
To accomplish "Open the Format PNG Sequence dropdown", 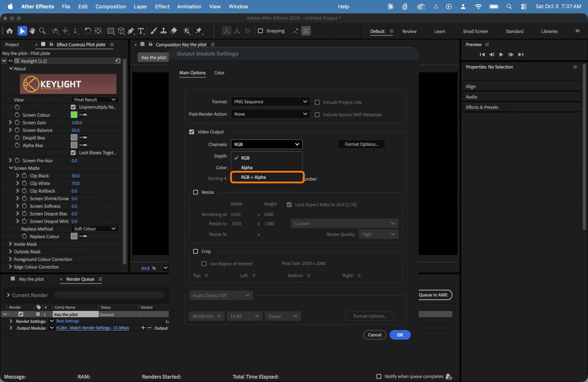I will tap(270, 102).
